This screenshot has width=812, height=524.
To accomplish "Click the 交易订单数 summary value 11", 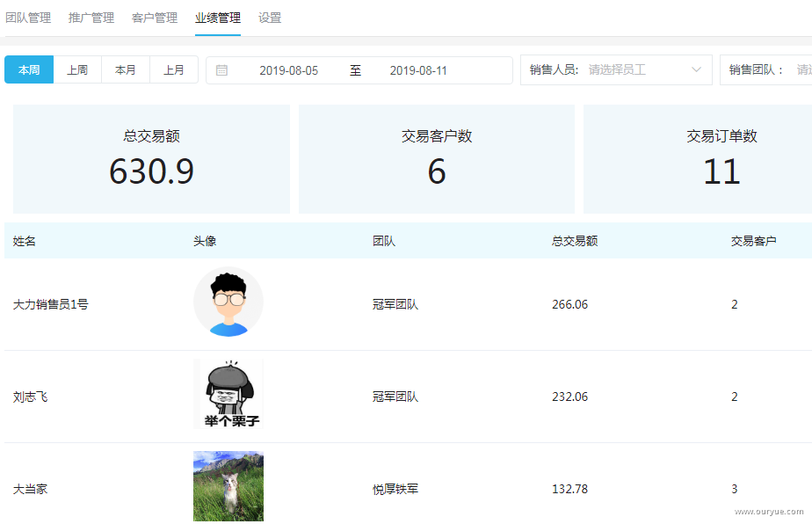I will click(721, 171).
